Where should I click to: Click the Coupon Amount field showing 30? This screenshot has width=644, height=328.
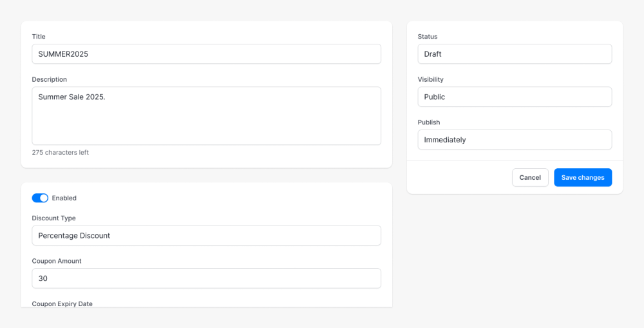point(206,278)
